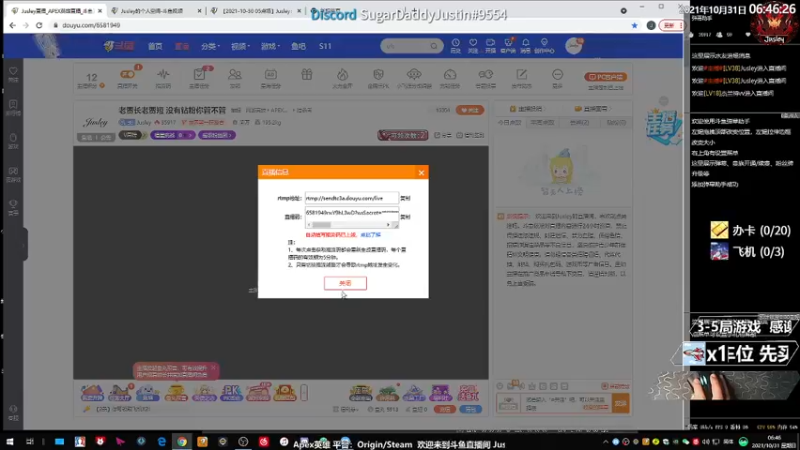This screenshot has height=450, width=800.
Task: Open the waveform tool icon in streamer toolbar
Action: tap(163, 74)
